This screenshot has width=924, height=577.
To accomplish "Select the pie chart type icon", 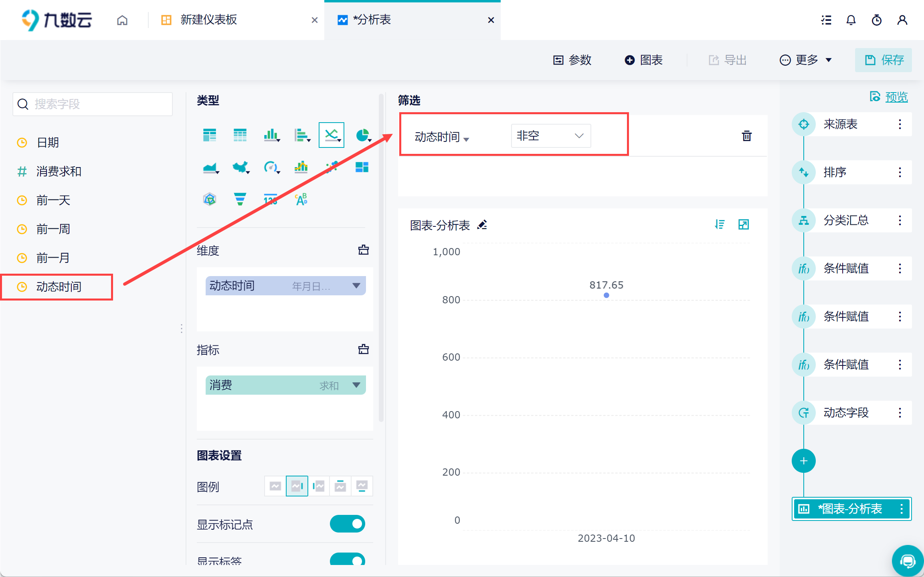I will pyautogui.click(x=363, y=135).
